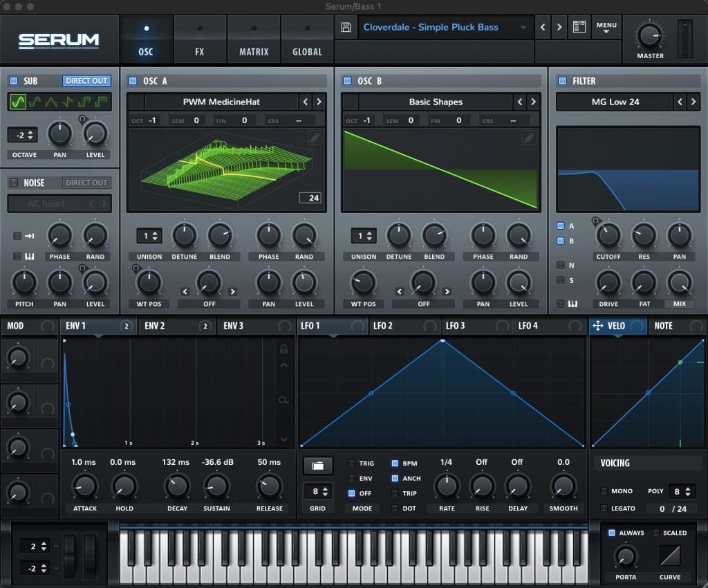Select next OSC A wavetable

pos(319,102)
